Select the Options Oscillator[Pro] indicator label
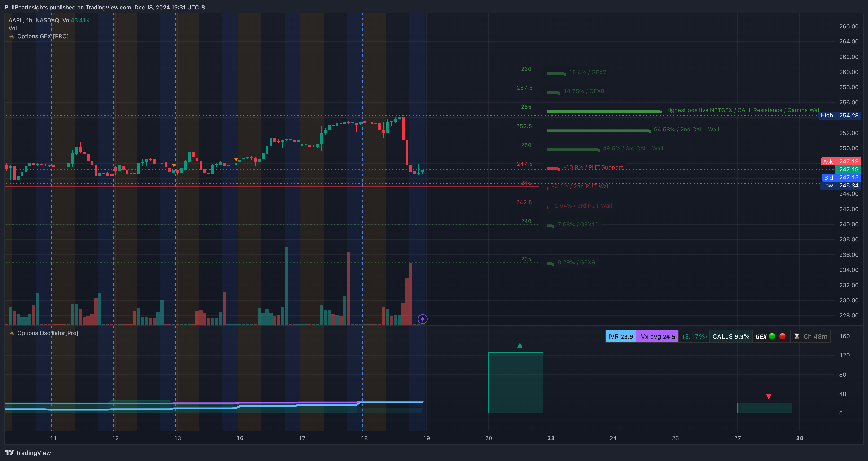Image resolution: width=868 pixels, height=461 pixels. tap(48, 333)
